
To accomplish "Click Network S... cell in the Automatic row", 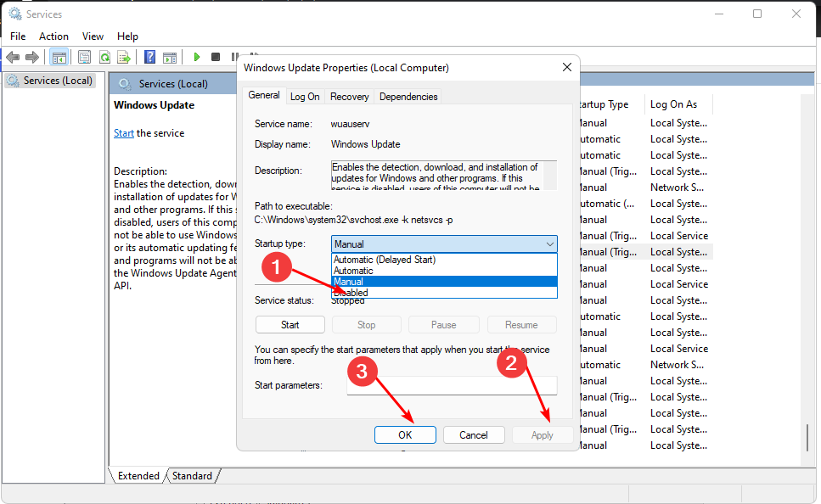I will click(677, 365).
